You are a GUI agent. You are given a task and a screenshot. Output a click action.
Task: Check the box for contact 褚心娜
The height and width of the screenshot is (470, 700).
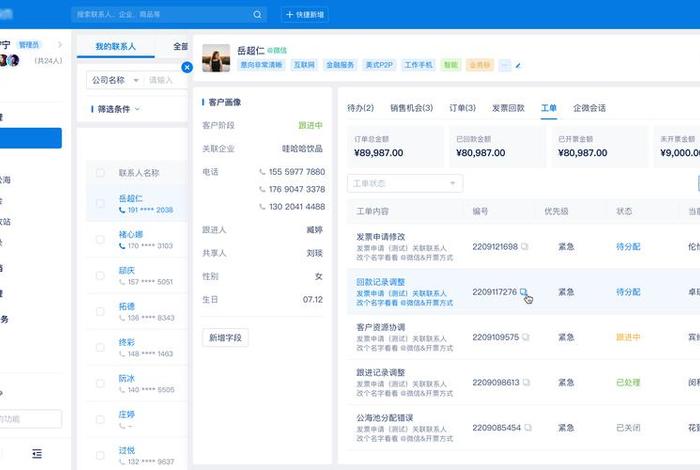click(x=100, y=240)
